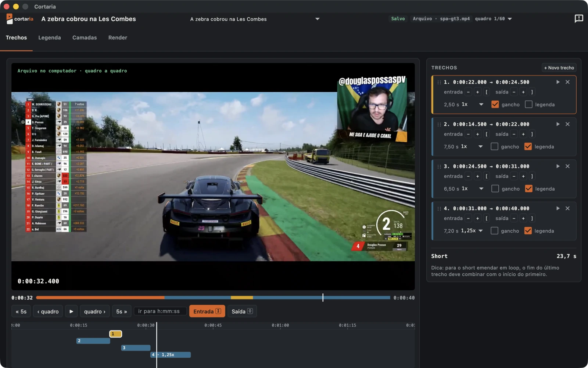Delete trecho 2 using its X icon
This screenshot has height=368, width=588.
coord(567,124)
